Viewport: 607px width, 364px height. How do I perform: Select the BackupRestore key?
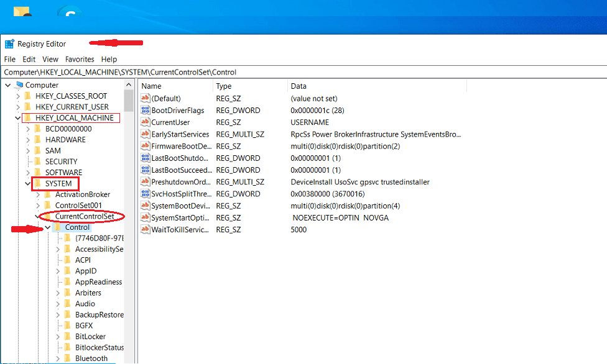99,315
